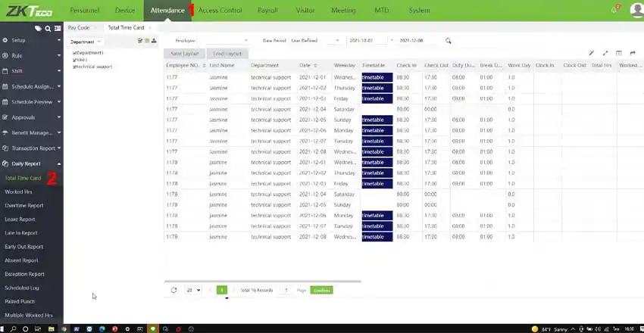
Task: Click the Schedule Assignment calendar icon
Action: pos(5,86)
